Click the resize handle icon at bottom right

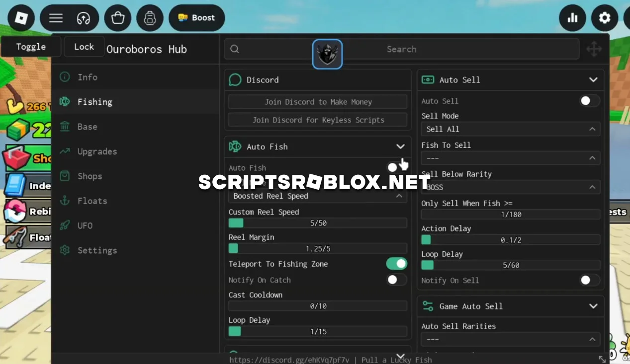tap(602, 359)
